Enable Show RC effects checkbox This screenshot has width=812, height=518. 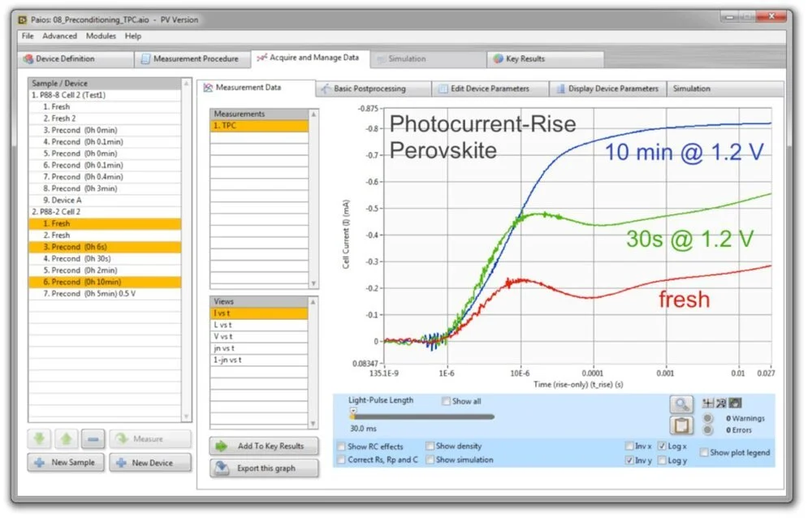click(341, 447)
